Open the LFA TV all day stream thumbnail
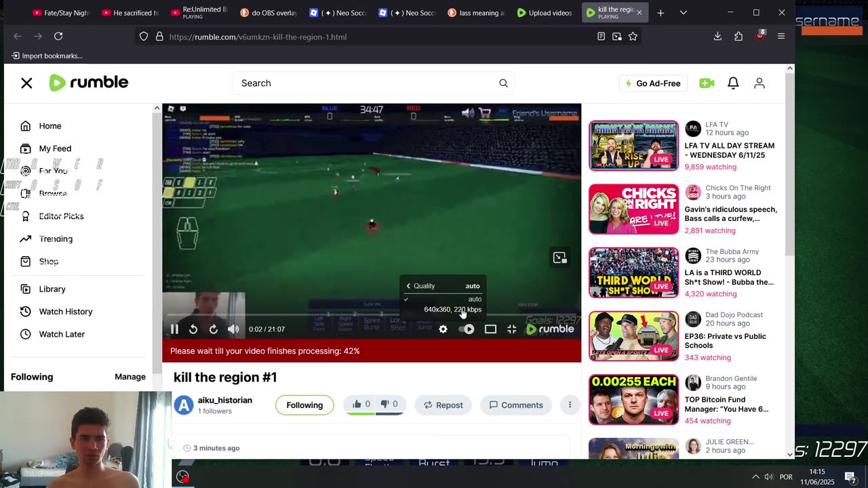The width and height of the screenshot is (868, 488). [633, 146]
